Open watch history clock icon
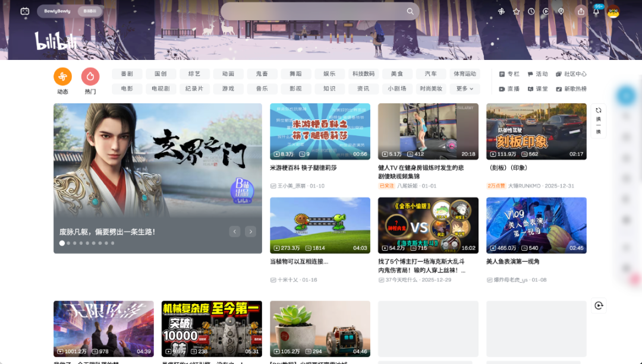Image resolution: width=642 pixels, height=364 pixels. [x=531, y=11]
